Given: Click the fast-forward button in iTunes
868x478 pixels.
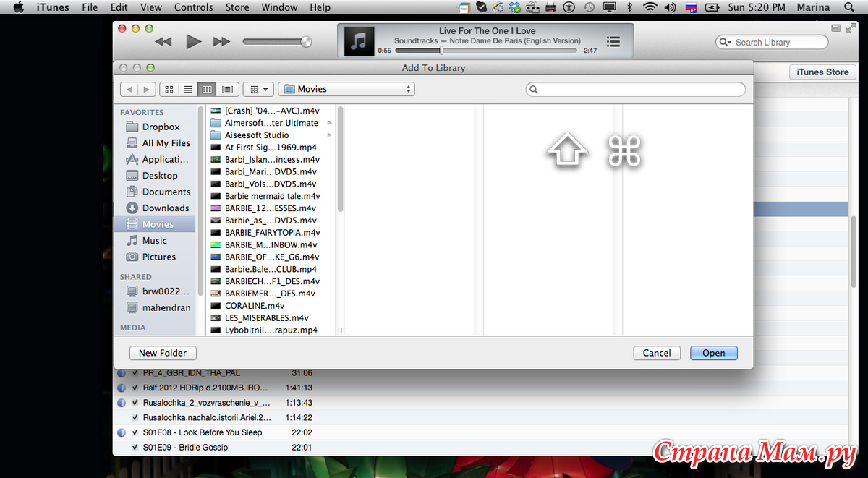Looking at the screenshot, I should click(x=221, y=42).
